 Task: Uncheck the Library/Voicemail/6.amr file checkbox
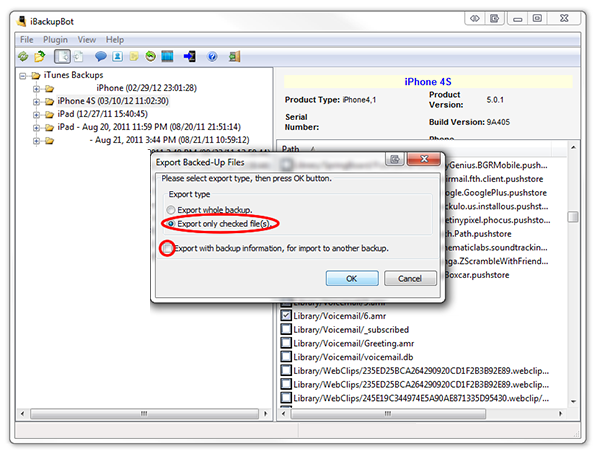click(x=287, y=315)
